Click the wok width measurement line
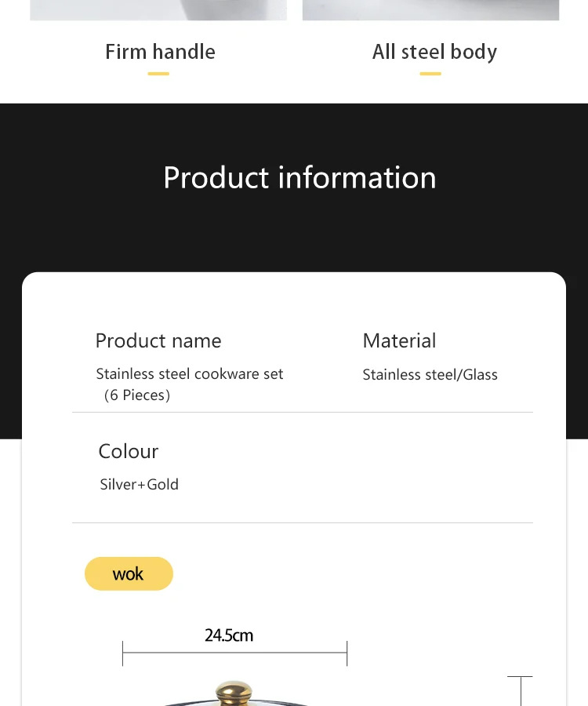 pyautogui.click(x=234, y=653)
